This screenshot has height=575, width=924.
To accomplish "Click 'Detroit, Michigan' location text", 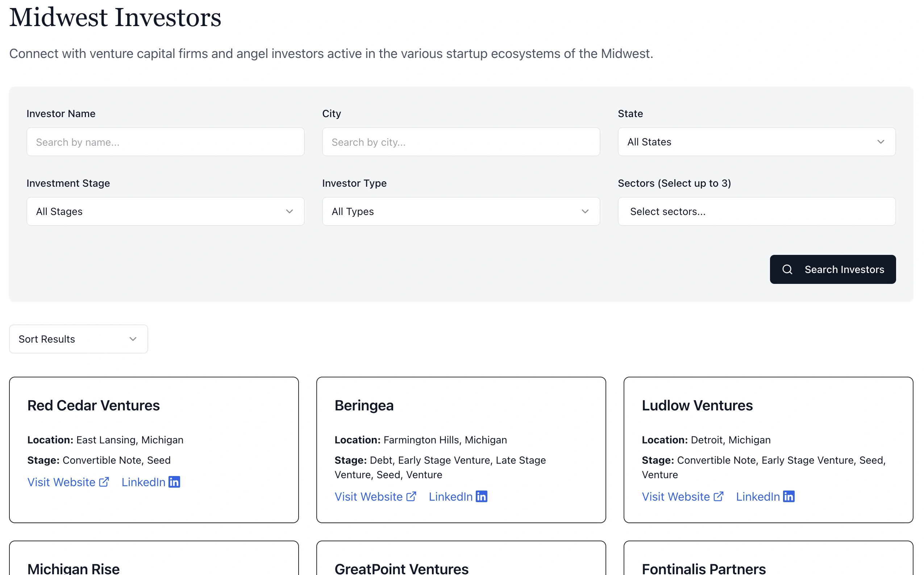I will pos(731,440).
